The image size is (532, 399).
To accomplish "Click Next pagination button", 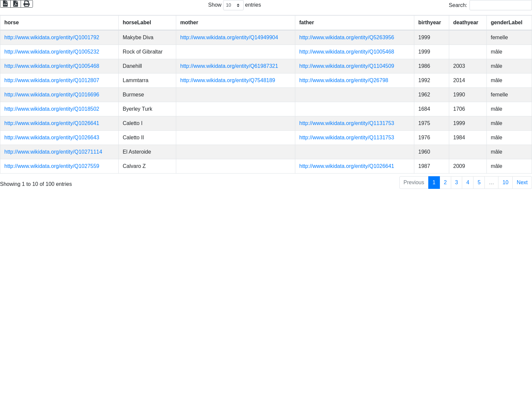I will tap(522, 183).
